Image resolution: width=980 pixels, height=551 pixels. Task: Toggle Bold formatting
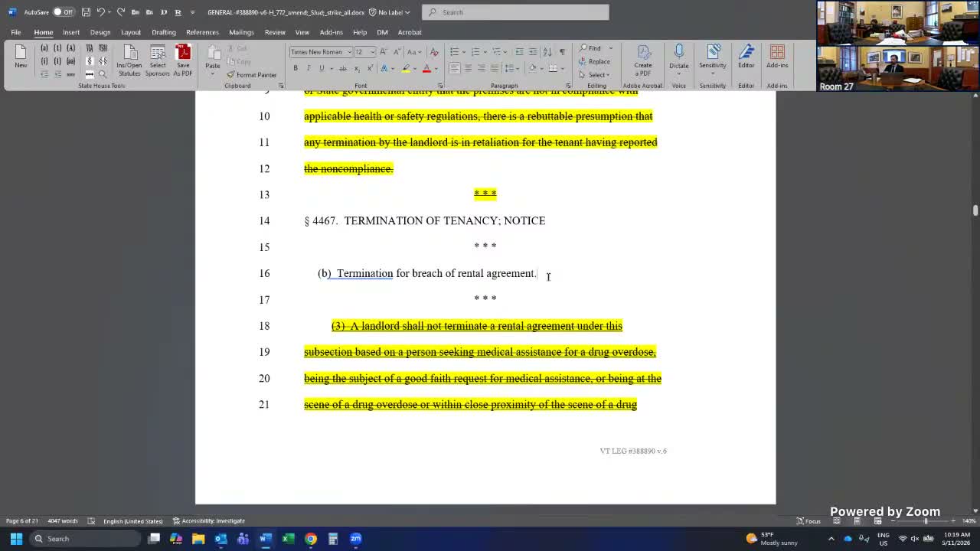pyautogui.click(x=296, y=68)
